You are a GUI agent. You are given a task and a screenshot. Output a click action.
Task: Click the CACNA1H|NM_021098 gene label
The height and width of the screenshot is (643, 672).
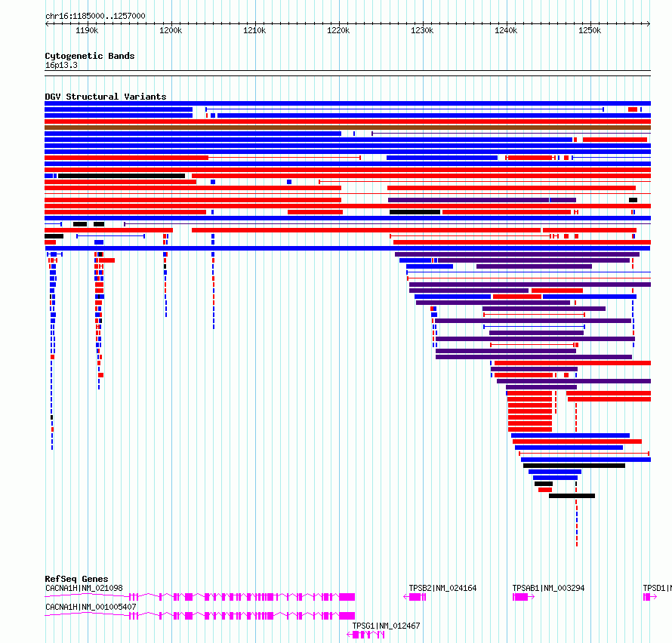click(84, 588)
